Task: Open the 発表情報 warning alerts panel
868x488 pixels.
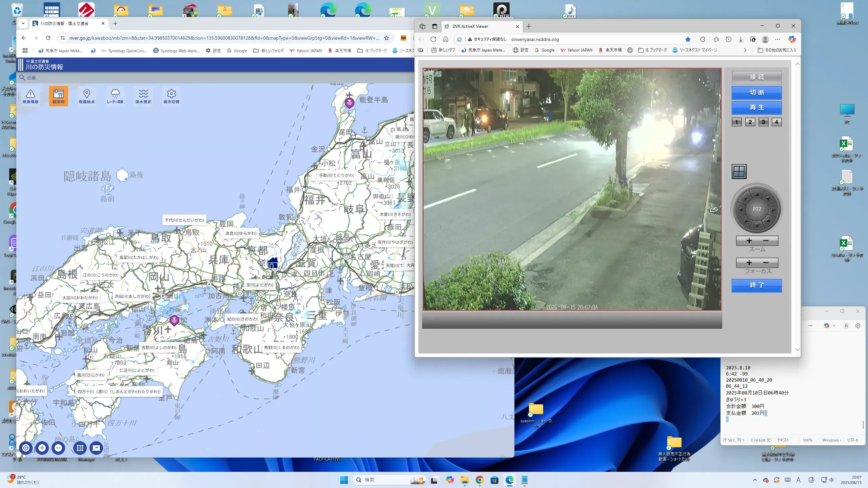Action: tap(31, 96)
